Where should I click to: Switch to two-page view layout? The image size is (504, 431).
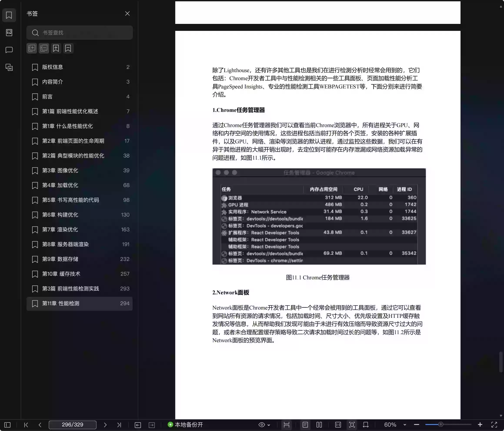click(319, 425)
